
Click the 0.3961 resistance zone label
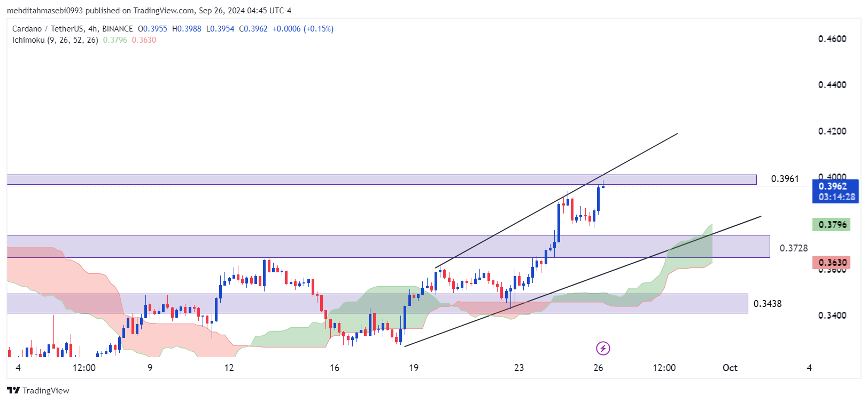785,179
